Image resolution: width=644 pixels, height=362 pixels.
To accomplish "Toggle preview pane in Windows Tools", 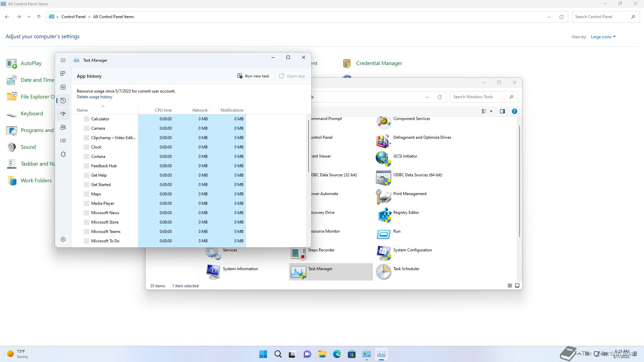I will click(x=502, y=111).
